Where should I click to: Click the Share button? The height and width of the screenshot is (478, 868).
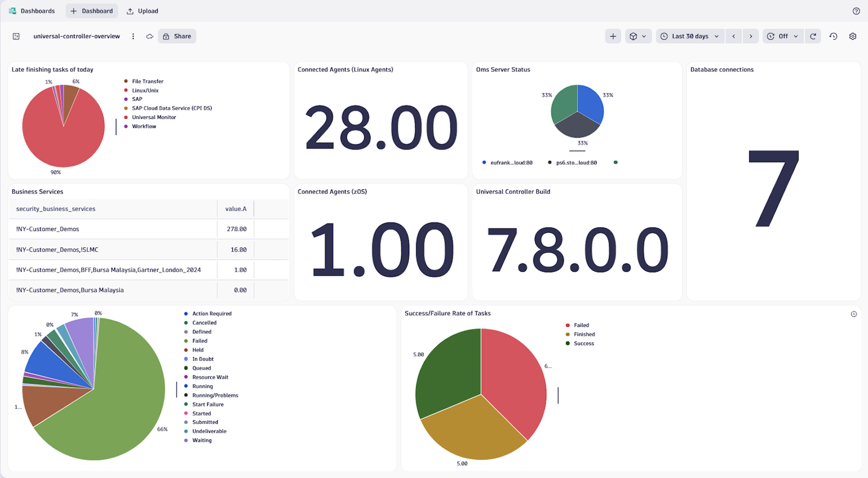[177, 36]
